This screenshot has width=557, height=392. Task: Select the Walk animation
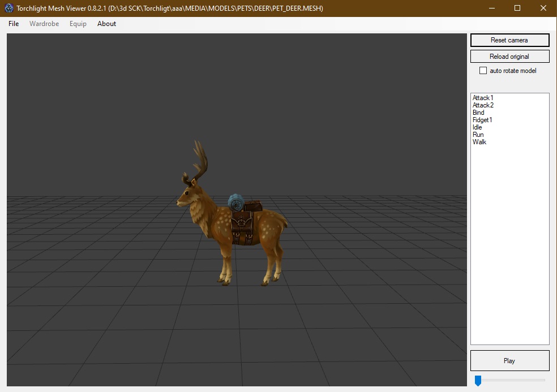pyautogui.click(x=479, y=142)
